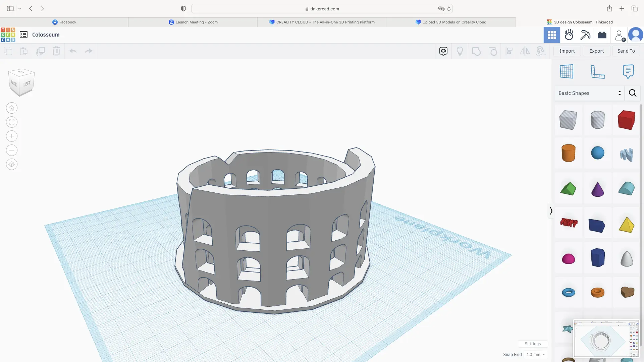Click the Fit all in view button

[12, 122]
